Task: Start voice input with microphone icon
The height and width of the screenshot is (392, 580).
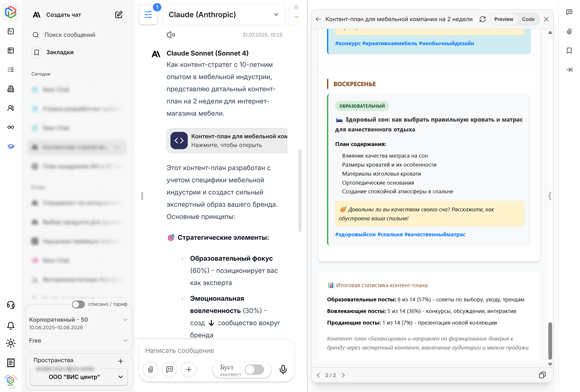Action: tap(283, 369)
